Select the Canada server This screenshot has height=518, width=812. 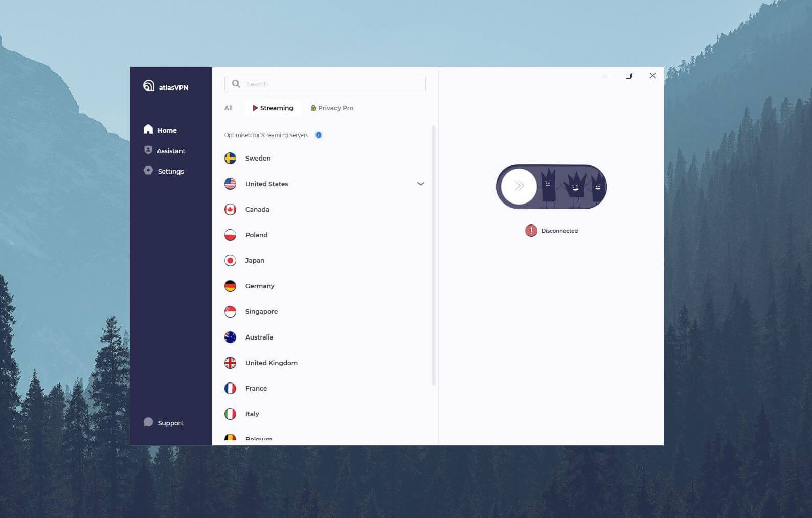coord(325,209)
